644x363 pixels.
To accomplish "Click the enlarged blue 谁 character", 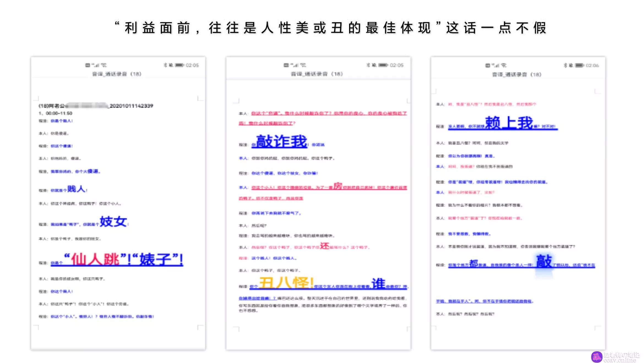I will tap(379, 283).
